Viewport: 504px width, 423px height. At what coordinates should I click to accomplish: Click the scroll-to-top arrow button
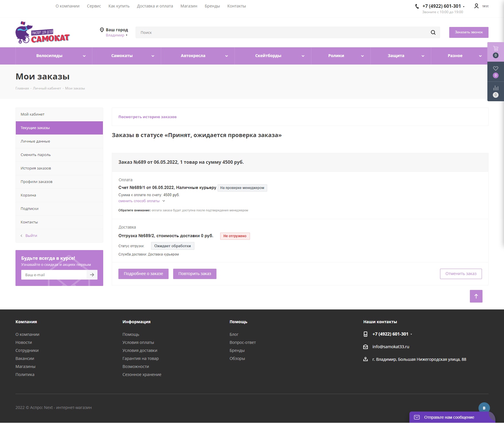[x=476, y=296]
